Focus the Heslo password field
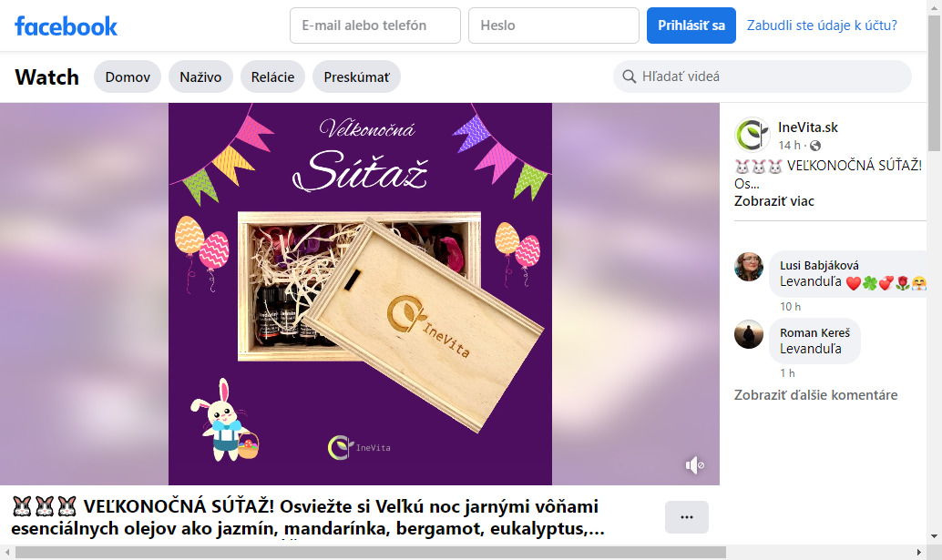The width and height of the screenshot is (942, 560). pyautogui.click(x=554, y=25)
